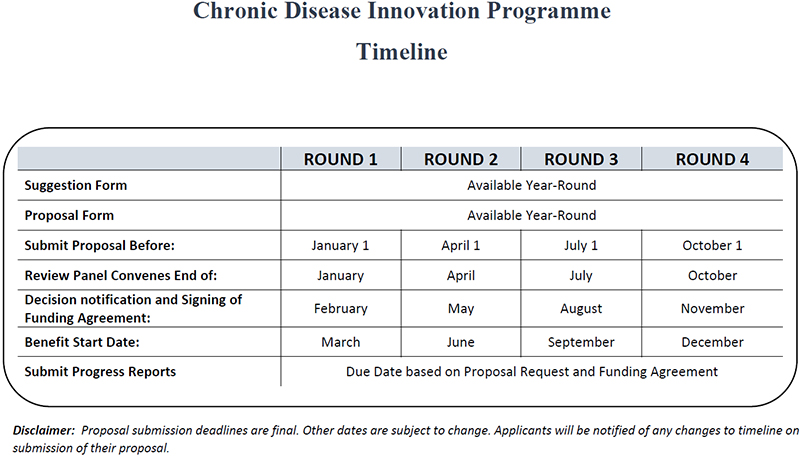Select the October 1 deadline cell
This screenshot has height=457, width=800.
coord(712,245)
